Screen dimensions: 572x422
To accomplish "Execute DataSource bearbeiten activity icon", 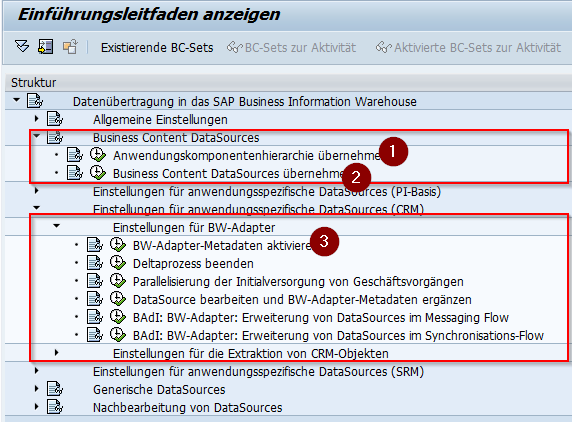I will (x=118, y=298).
